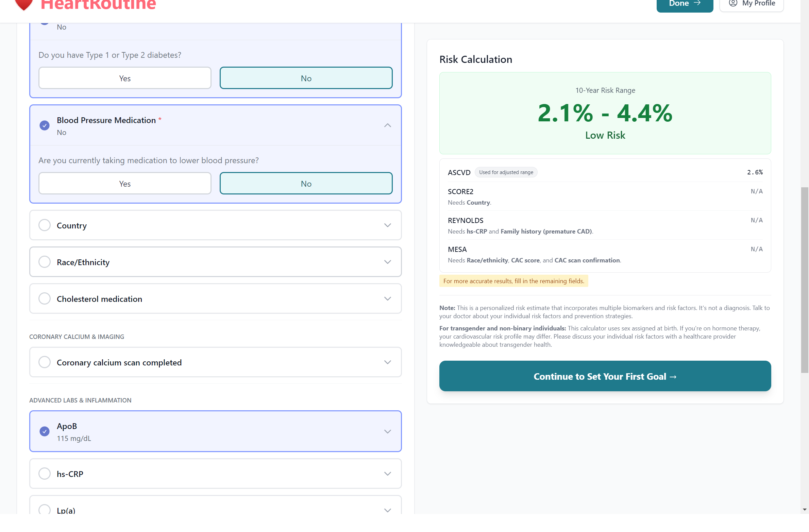Expand the Country section chevron
Screen dimensions: 809x532
coord(387,225)
